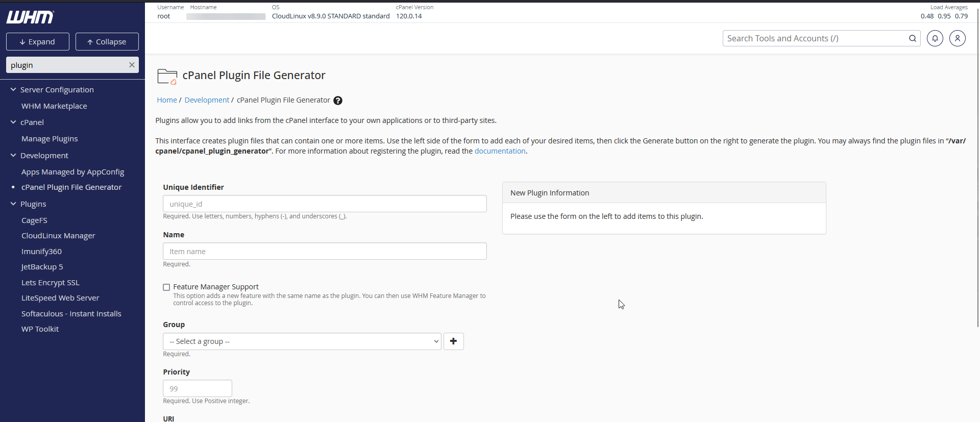Collapse the cPanel sidebar section
This screenshot has height=422, width=980.
pos(13,122)
